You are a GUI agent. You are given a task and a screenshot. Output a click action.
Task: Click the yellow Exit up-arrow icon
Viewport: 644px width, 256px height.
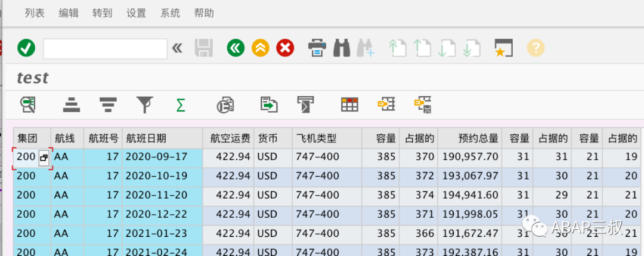point(261,48)
